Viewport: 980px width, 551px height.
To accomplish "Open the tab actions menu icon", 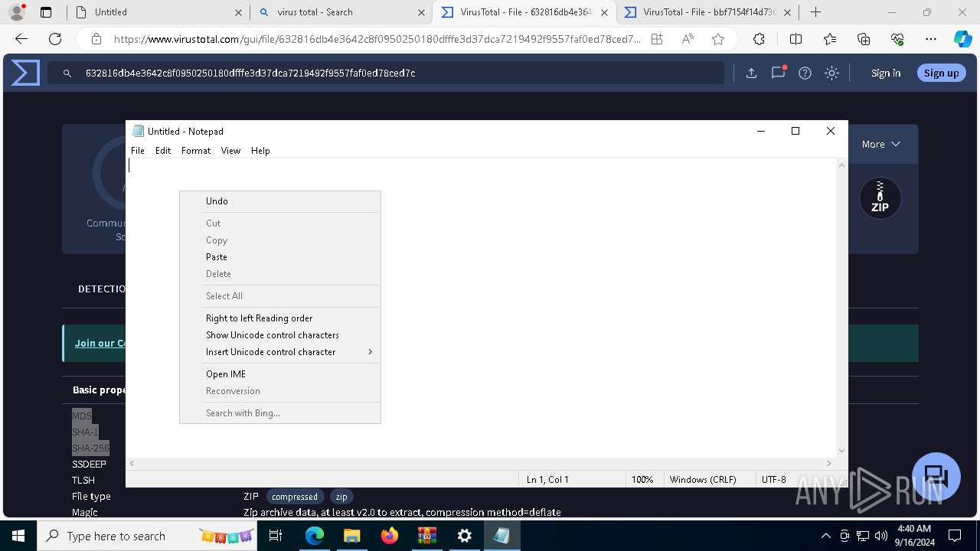I will (46, 12).
